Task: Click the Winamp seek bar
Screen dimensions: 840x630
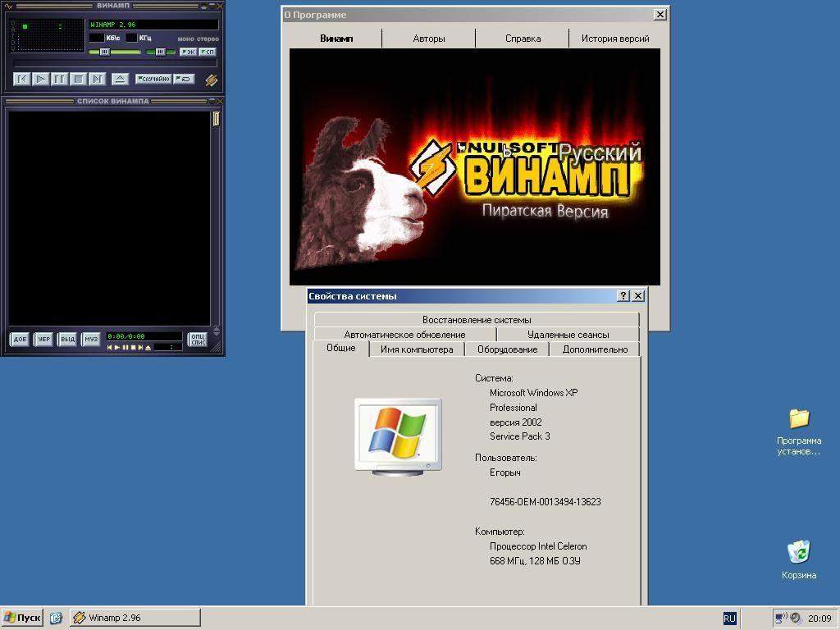Action: click(115, 63)
